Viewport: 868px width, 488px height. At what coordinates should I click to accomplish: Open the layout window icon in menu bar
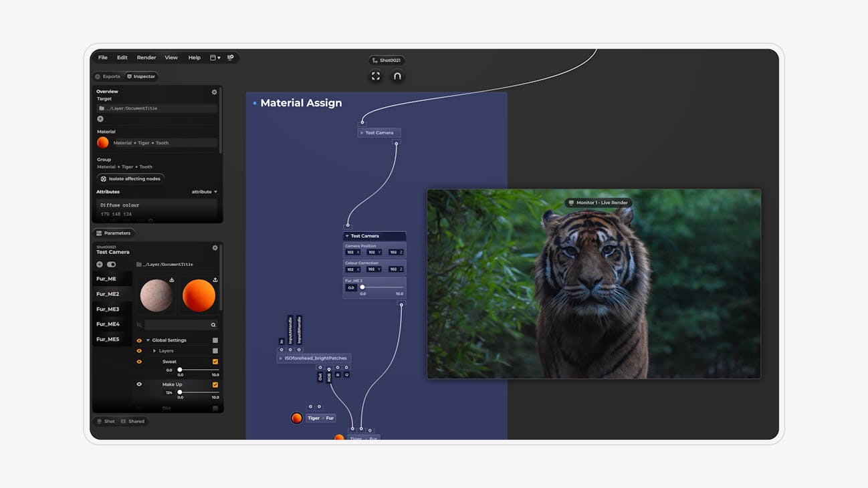[x=215, y=57]
